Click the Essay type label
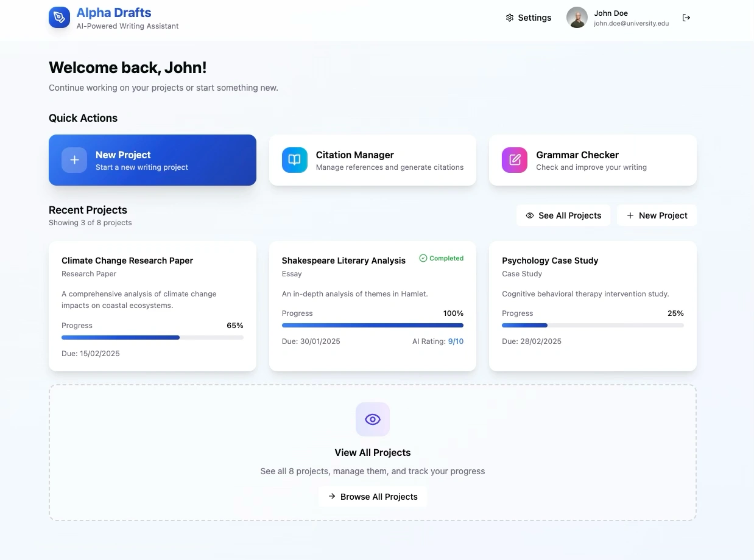Screen dimensions: 754x560 pos(292,274)
